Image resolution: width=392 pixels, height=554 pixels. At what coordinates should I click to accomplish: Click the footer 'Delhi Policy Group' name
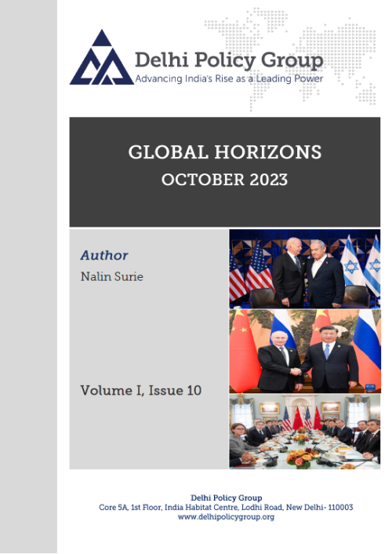point(226,498)
